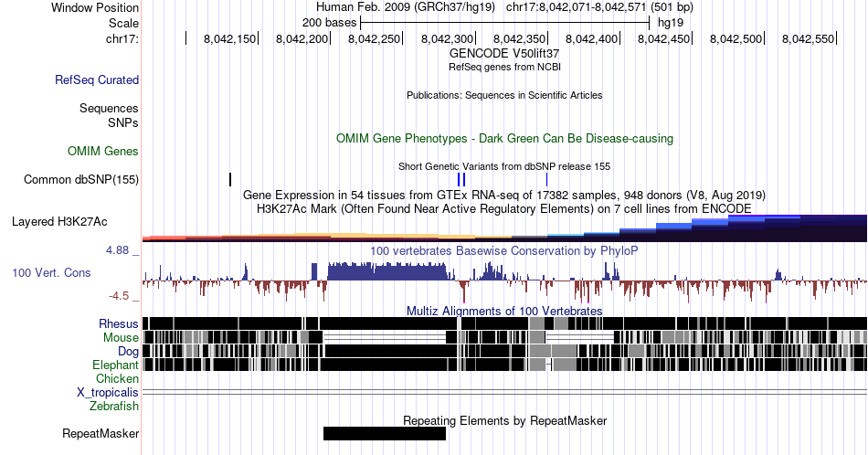Click the hg19 scale label
Viewport: 868px width, 455px height.
pos(671,23)
